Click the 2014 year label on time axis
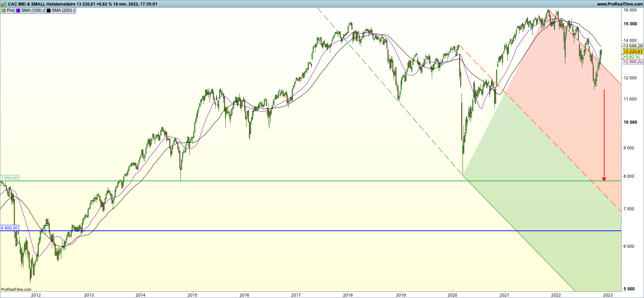 click(x=141, y=295)
